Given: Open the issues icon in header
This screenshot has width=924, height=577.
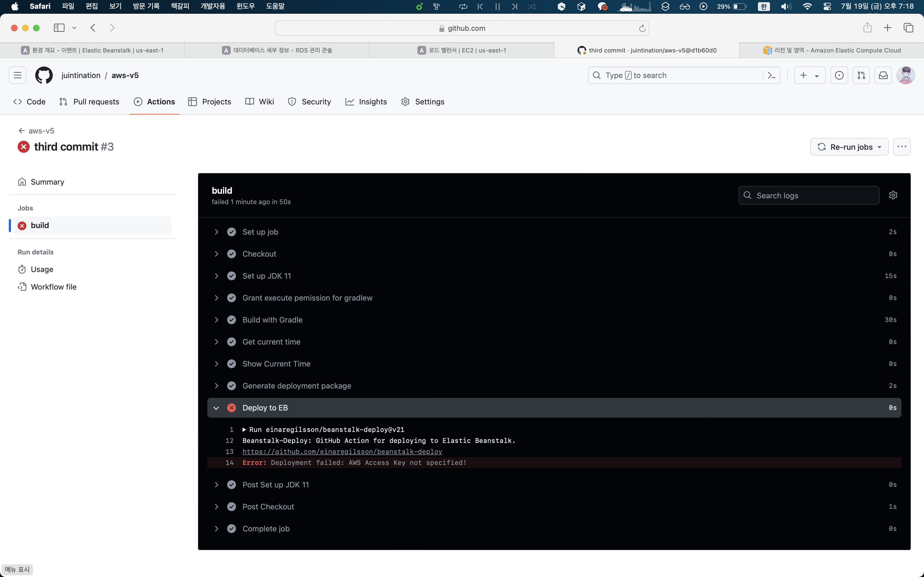Looking at the screenshot, I should coord(839,75).
